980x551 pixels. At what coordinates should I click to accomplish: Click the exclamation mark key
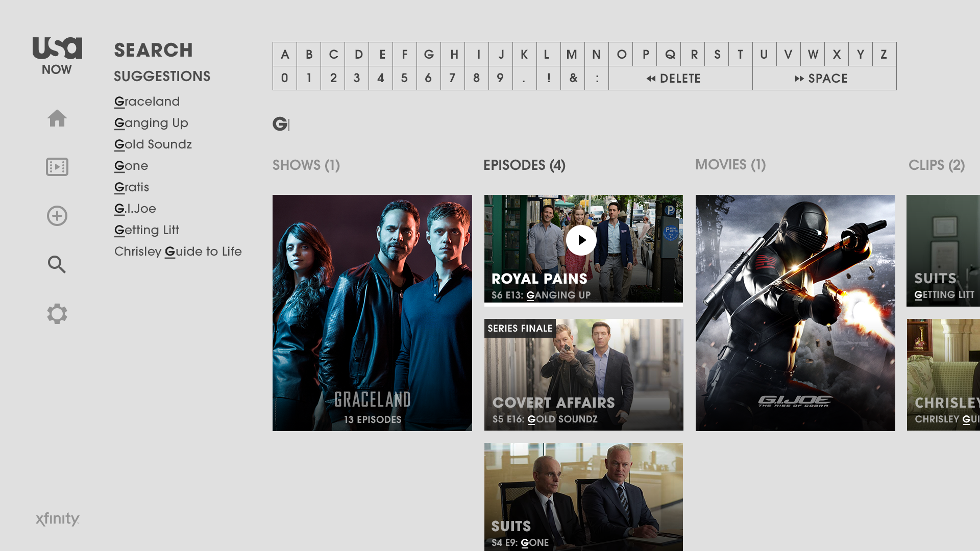(x=549, y=78)
